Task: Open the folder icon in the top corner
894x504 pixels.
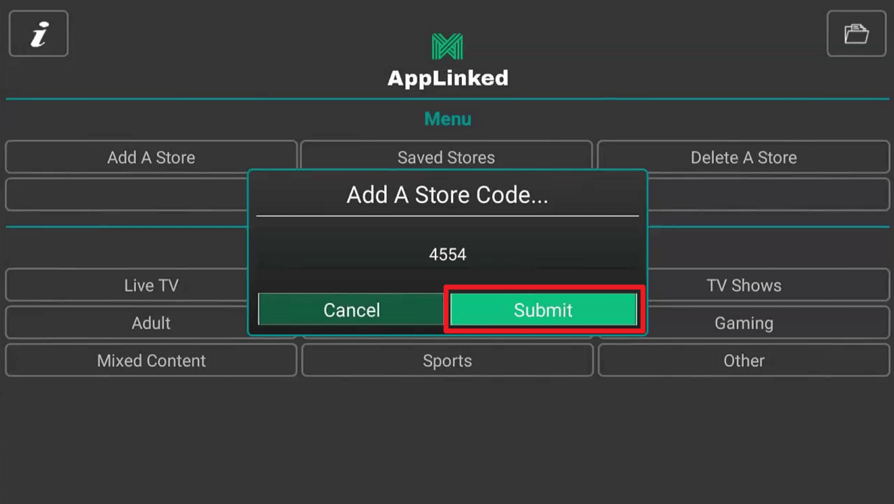Action: (x=856, y=34)
